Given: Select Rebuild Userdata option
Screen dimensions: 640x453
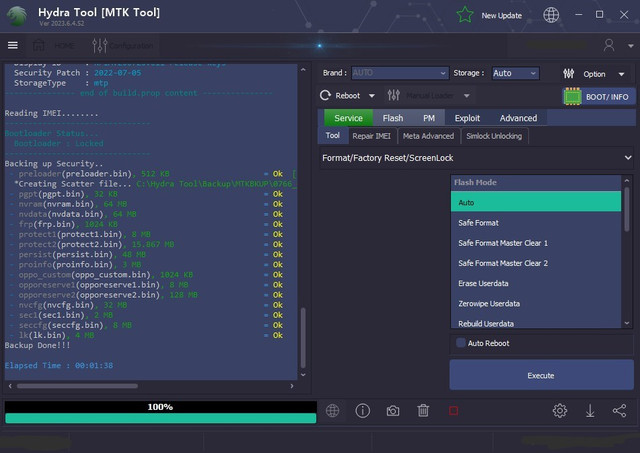Looking at the screenshot, I should click(536, 323).
